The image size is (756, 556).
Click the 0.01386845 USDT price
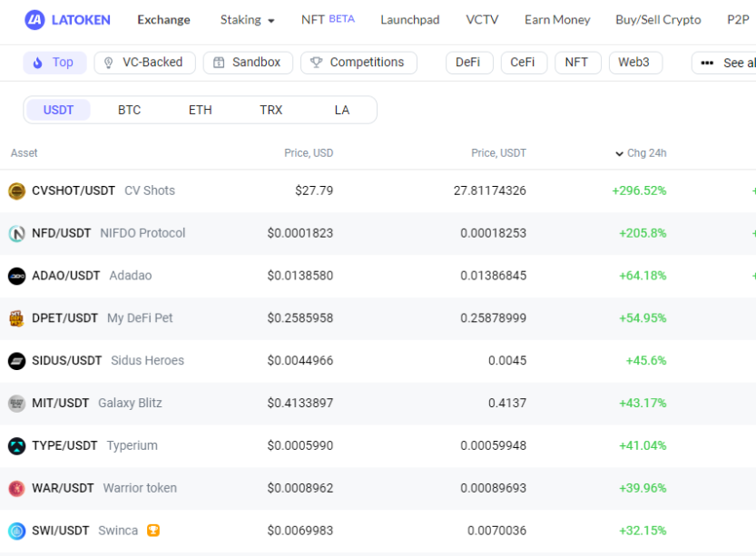(x=493, y=276)
